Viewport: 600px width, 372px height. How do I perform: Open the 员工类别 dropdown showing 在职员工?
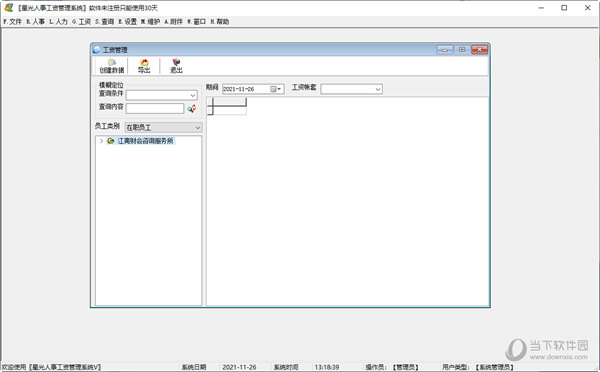click(x=197, y=127)
